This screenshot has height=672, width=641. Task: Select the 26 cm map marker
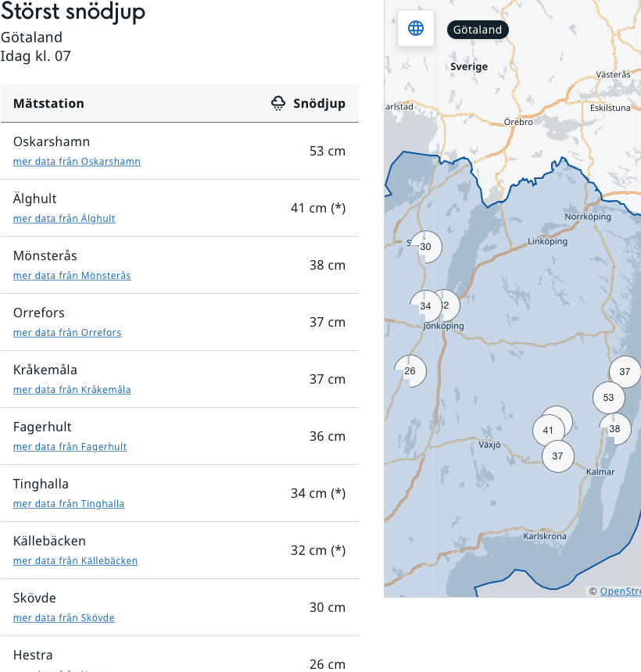click(x=410, y=371)
